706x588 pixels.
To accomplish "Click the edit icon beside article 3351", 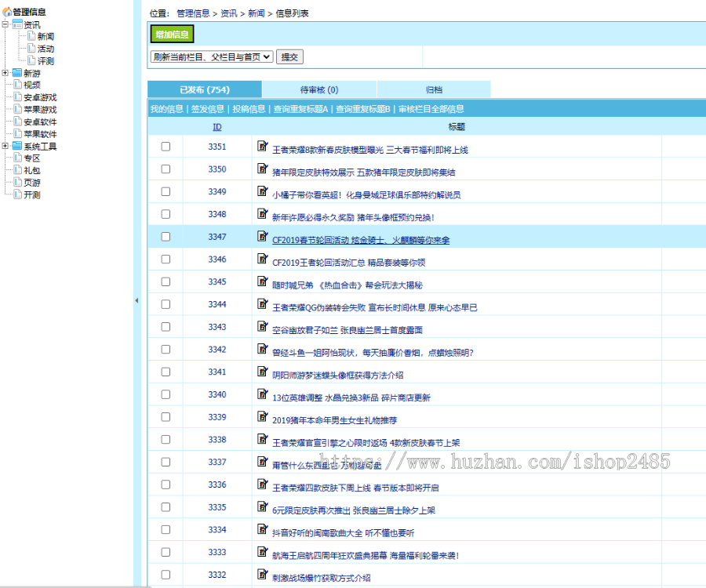I will (263, 146).
